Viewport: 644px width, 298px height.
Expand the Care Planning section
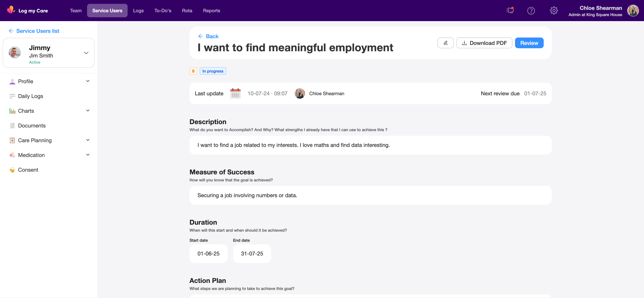[88, 140]
